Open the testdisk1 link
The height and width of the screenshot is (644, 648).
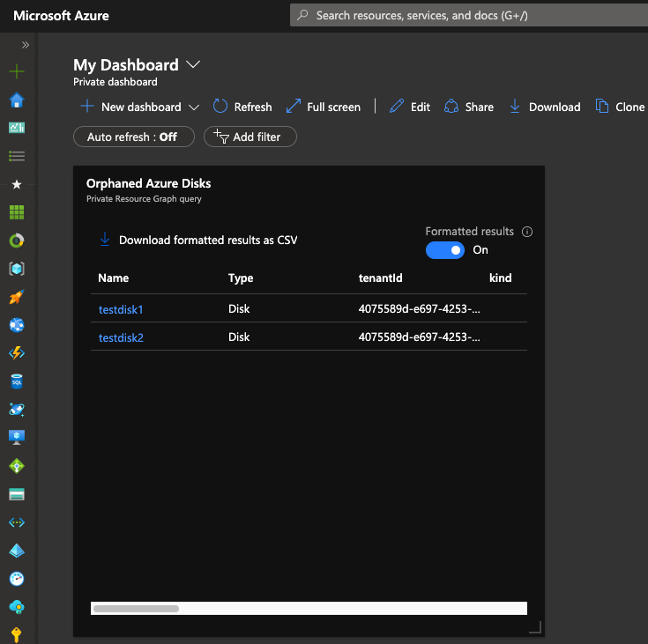click(x=121, y=309)
